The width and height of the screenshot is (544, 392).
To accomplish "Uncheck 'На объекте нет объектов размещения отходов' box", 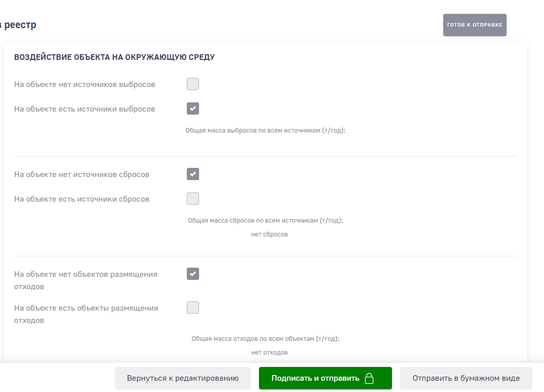I will pos(193,274).
